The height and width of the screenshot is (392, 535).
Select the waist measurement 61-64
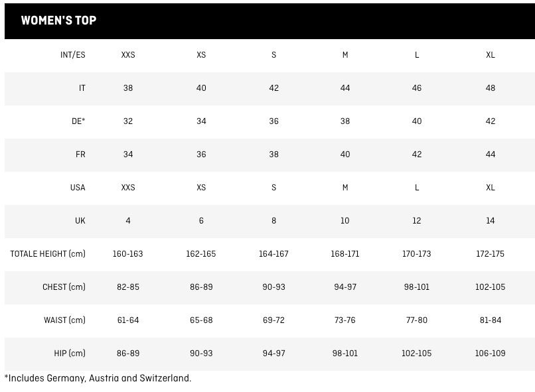(128, 320)
